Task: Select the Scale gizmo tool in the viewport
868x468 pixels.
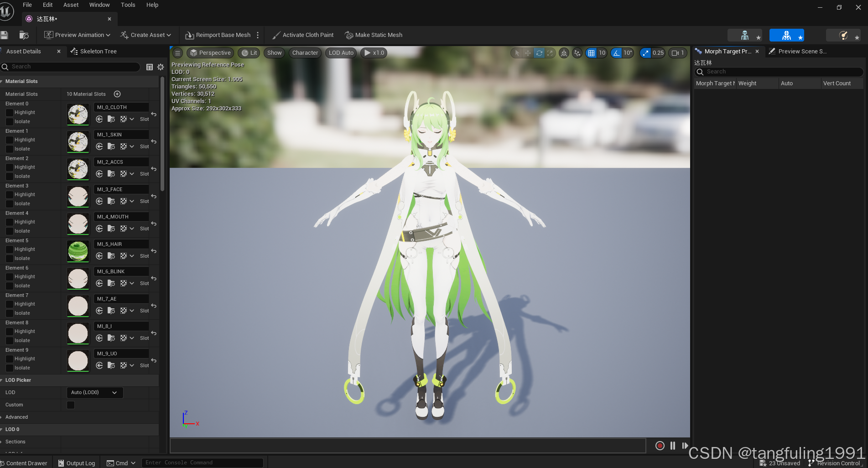Action: [550, 53]
